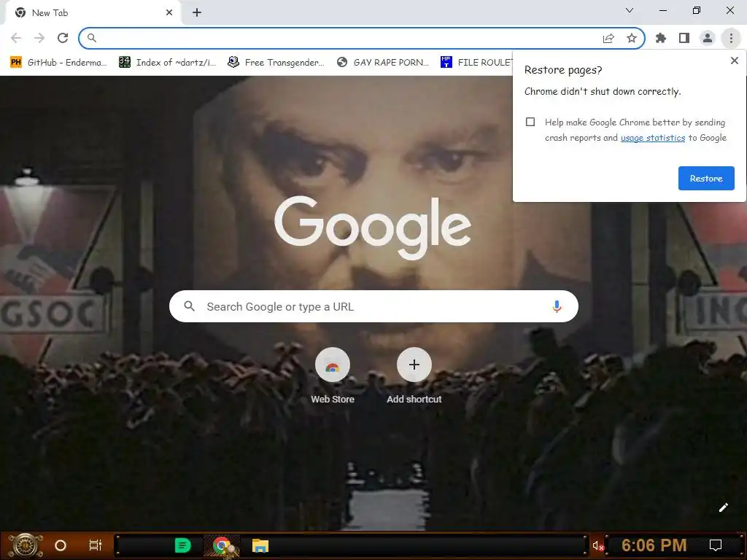Click the Google logo
This screenshot has height=560, width=747.
[373, 227]
